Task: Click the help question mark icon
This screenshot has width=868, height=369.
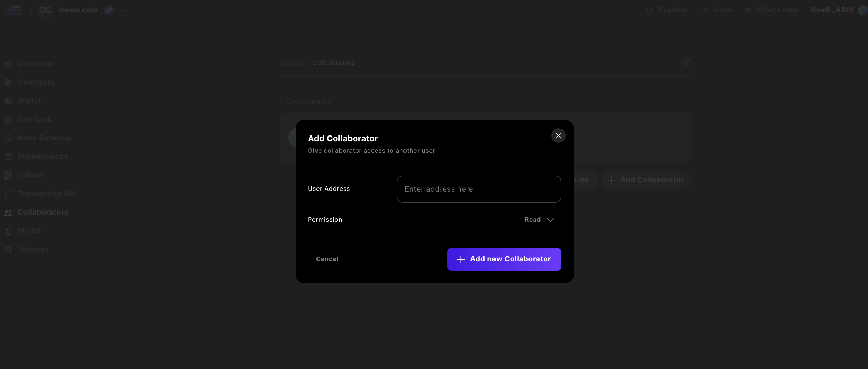Action: click(688, 62)
